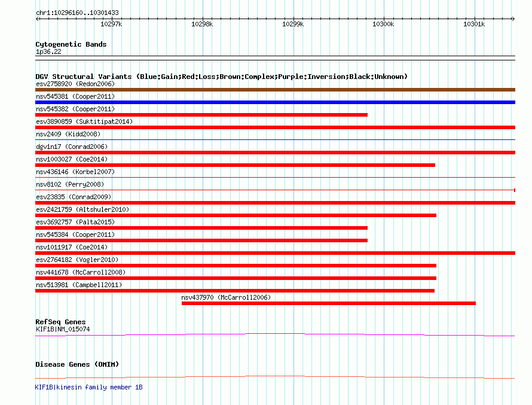Click the nsv2409 (Kidd2008) variant label
The width and height of the screenshot is (532, 405).
pyautogui.click(x=68, y=134)
